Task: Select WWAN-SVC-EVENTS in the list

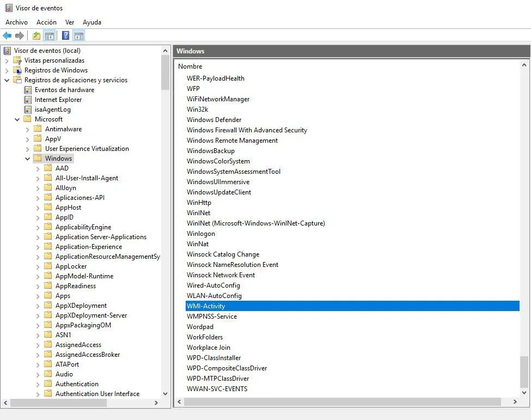Action: pos(217,389)
